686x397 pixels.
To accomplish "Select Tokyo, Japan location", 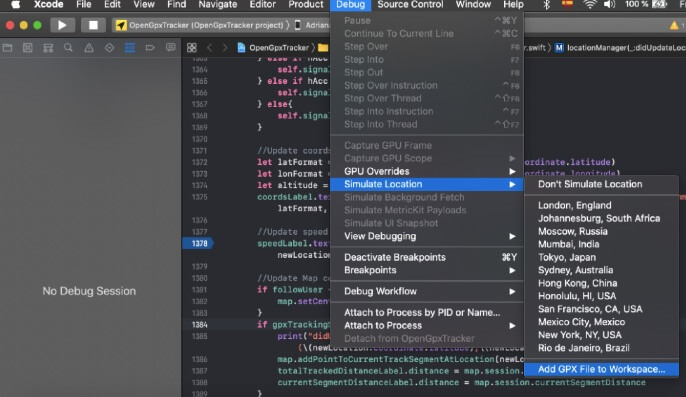I will (x=602, y=257).
